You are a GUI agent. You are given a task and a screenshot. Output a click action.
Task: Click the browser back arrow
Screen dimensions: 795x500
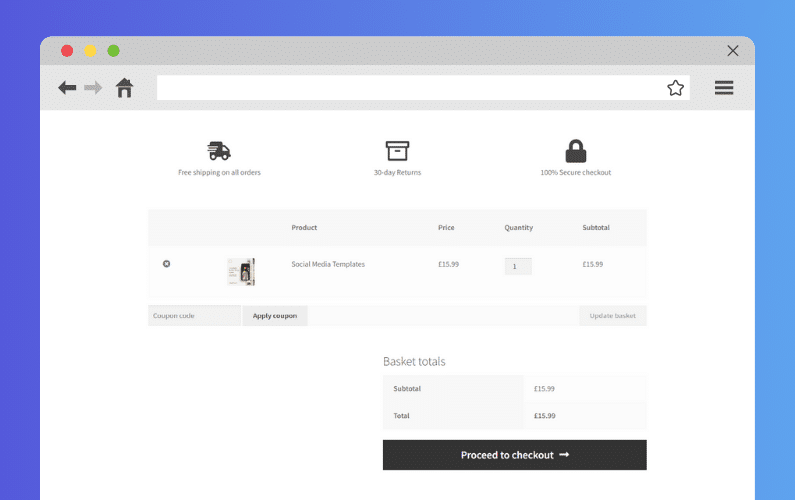click(67, 88)
